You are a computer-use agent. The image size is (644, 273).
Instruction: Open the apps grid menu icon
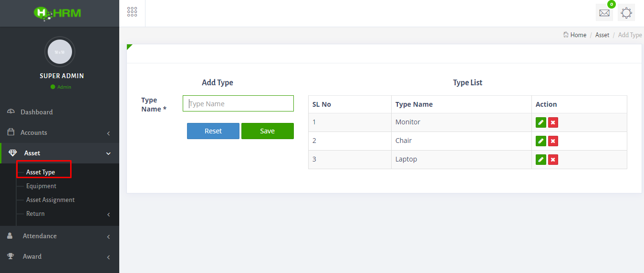(x=132, y=12)
